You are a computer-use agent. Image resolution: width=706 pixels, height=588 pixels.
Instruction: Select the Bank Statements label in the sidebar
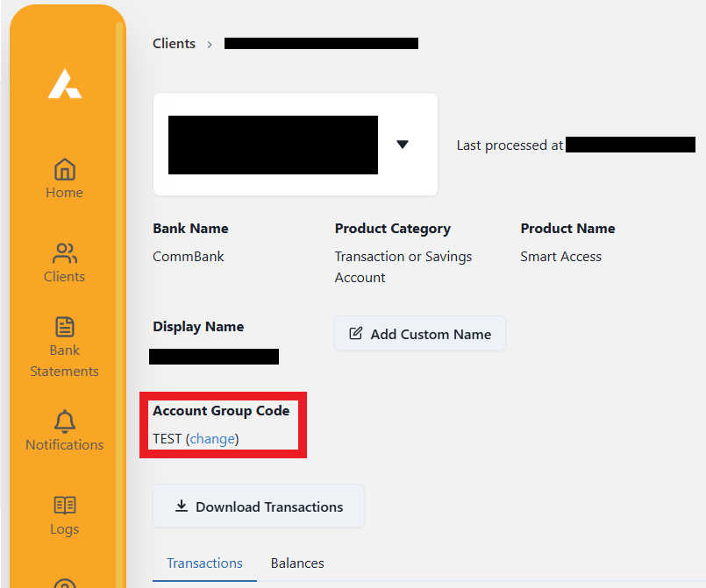point(65,360)
